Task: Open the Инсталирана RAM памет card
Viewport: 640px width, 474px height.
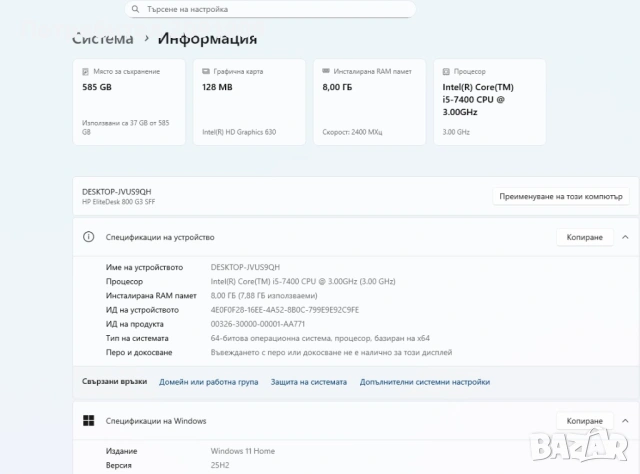Action: 369,102
